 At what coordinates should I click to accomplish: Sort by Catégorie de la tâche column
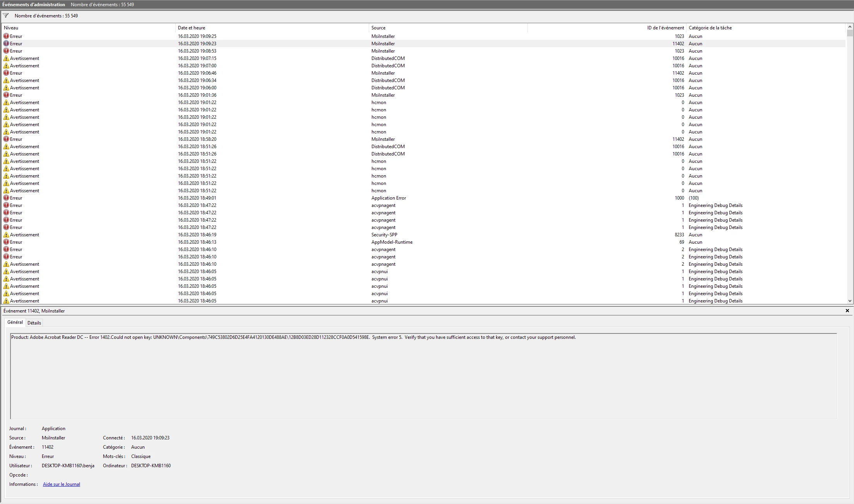tap(710, 28)
